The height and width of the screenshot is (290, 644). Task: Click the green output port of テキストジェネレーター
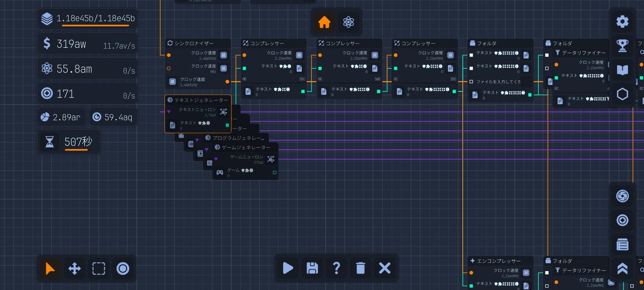point(227,126)
